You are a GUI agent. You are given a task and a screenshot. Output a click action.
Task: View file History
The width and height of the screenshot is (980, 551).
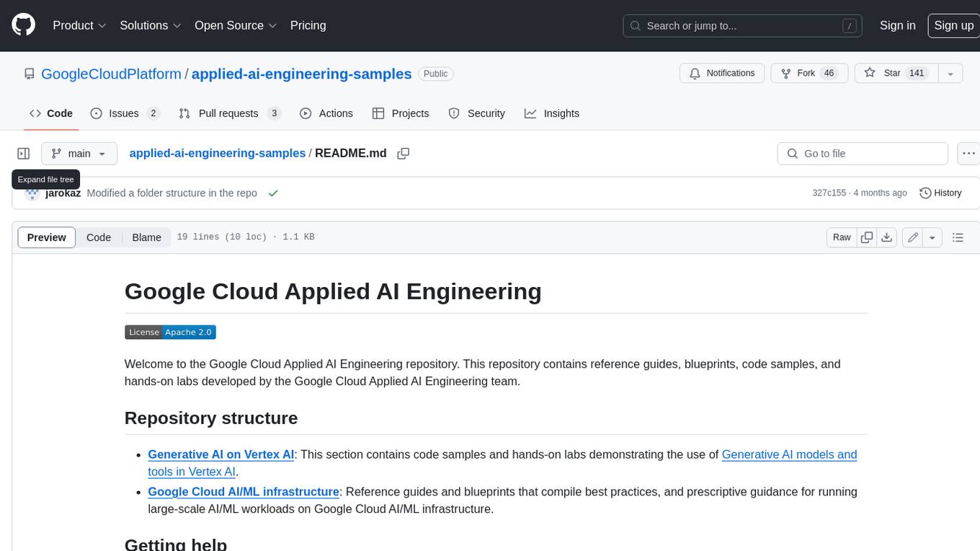click(x=940, y=193)
